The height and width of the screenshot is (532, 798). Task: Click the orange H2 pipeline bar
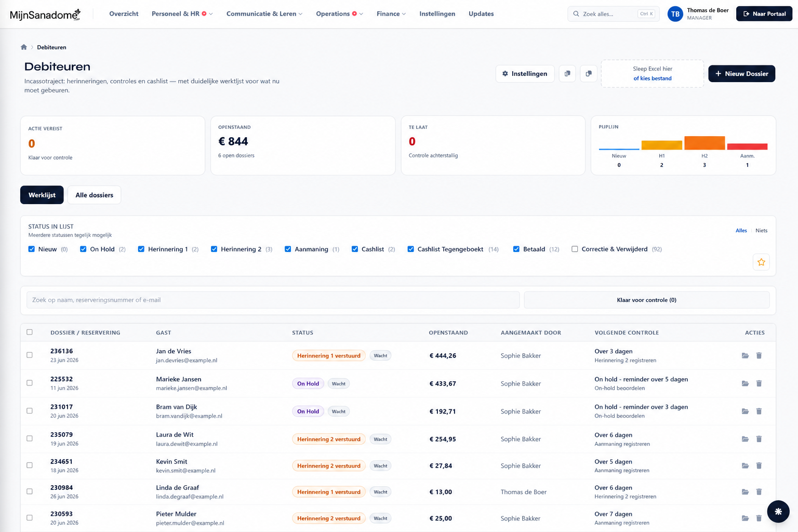coord(704,143)
